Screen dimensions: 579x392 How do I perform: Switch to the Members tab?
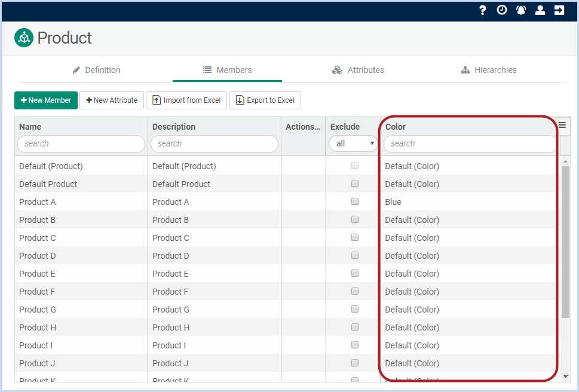point(227,70)
